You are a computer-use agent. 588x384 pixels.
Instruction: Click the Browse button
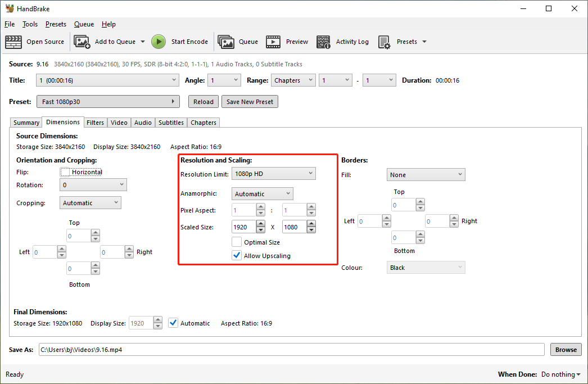pos(566,350)
